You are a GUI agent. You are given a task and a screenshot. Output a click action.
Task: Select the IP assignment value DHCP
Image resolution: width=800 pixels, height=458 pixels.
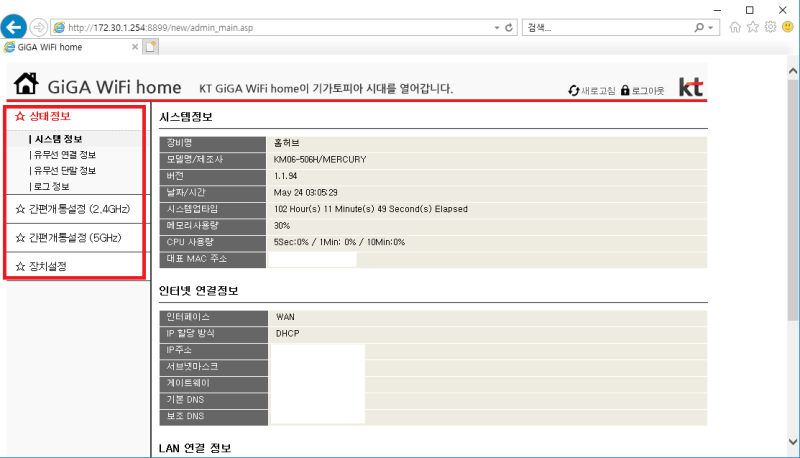coord(288,334)
